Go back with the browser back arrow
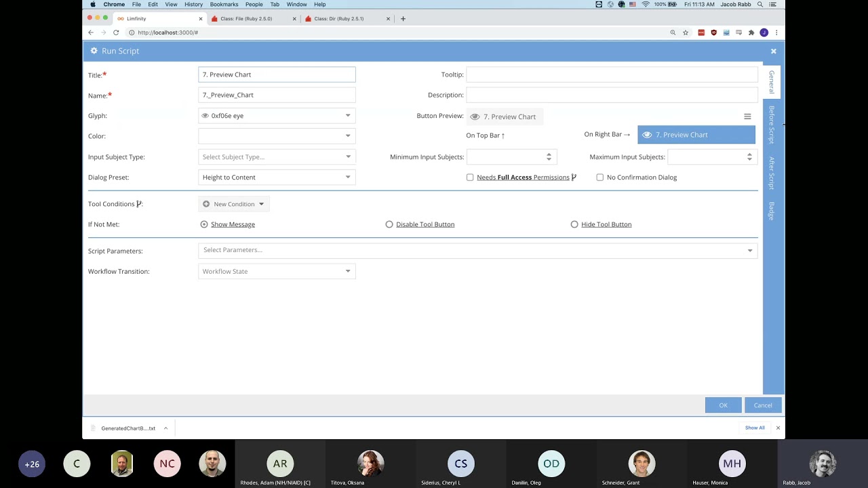 coord(91,33)
